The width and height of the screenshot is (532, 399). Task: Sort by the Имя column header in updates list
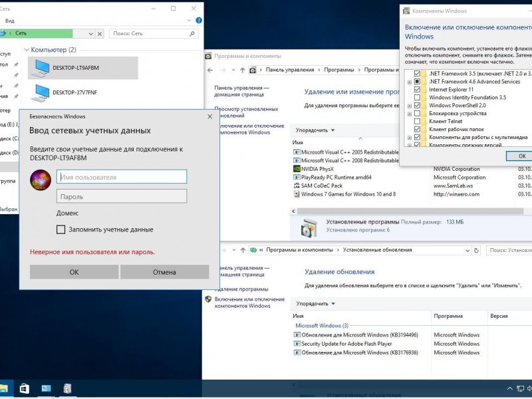click(298, 316)
